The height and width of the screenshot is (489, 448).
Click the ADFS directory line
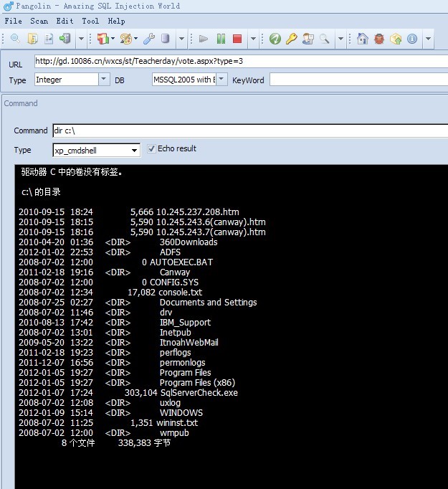tap(100, 252)
